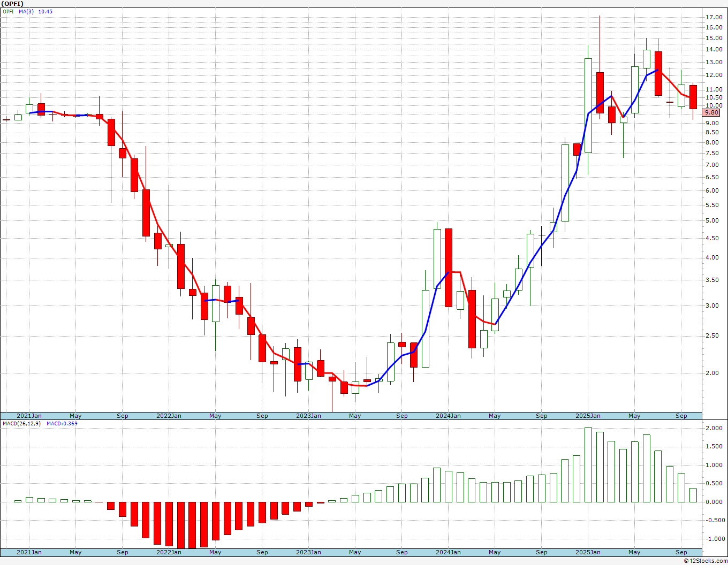The height and width of the screenshot is (565, 728).
Task: Click 2022Jan on the price chart time axis
Action: (169, 416)
